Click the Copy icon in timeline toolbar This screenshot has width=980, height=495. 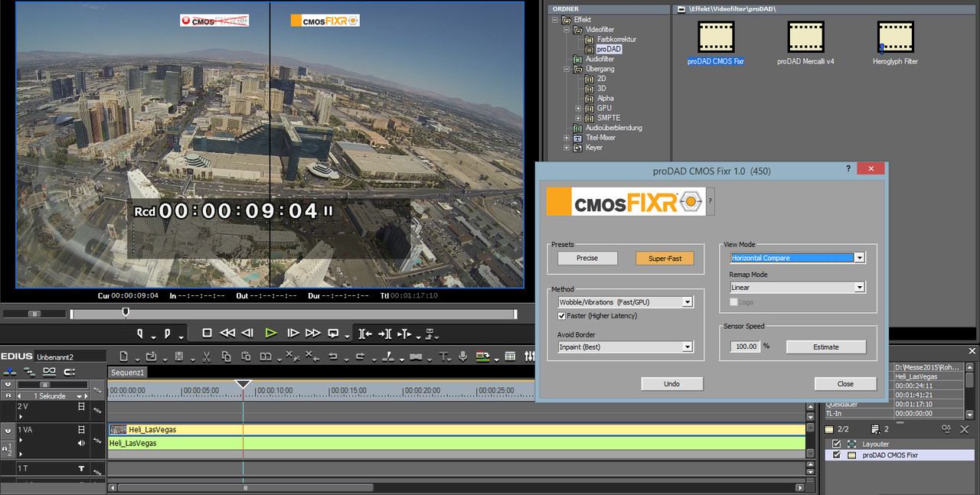point(226,357)
